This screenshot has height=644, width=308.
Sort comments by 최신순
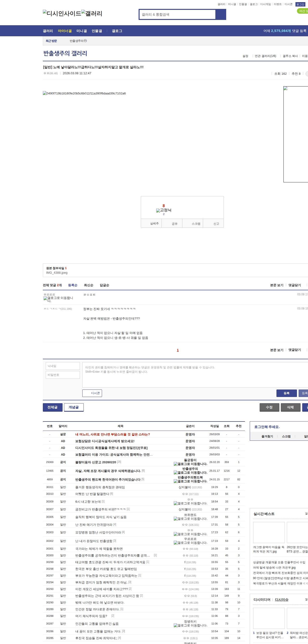coord(88,285)
